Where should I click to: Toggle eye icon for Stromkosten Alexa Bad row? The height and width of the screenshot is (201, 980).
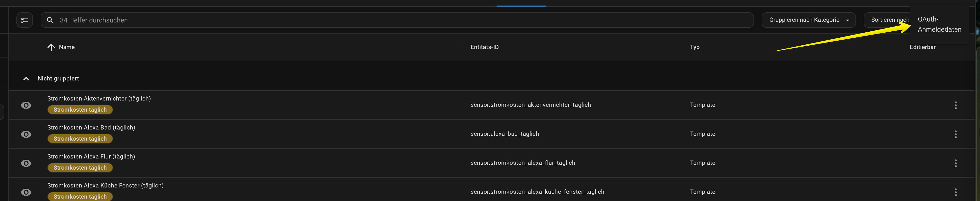pos(26,134)
